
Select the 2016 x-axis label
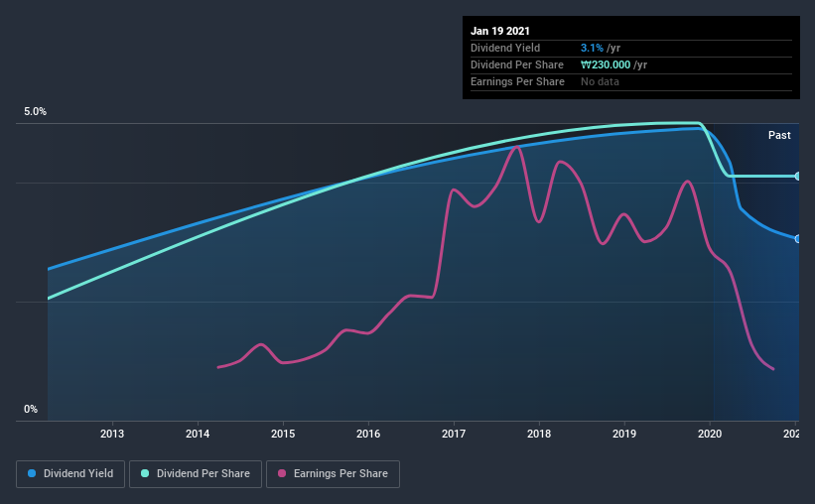point(368,434)
